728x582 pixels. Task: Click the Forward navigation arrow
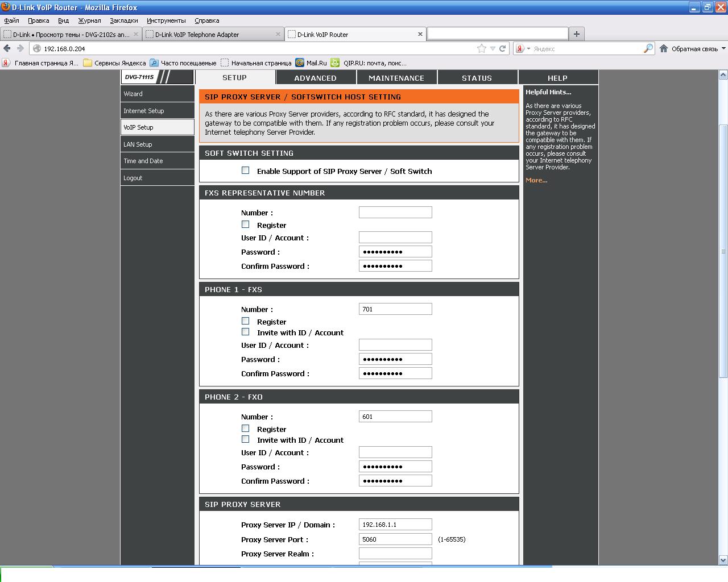pyautogui.click(x=20, y=49)
